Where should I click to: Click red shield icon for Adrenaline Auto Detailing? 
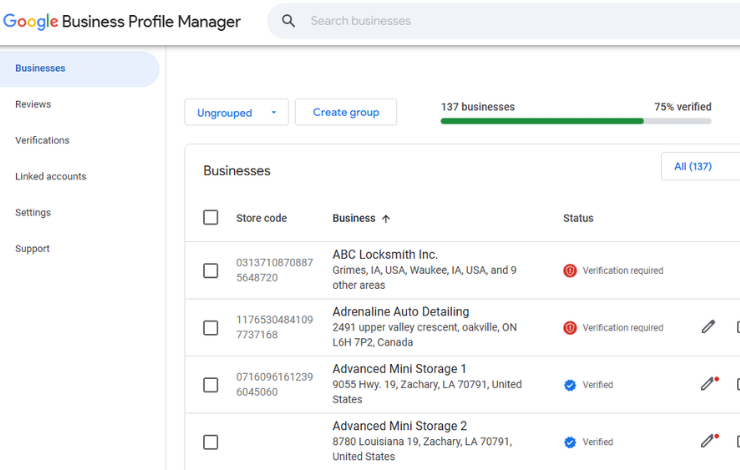[570, 327]
